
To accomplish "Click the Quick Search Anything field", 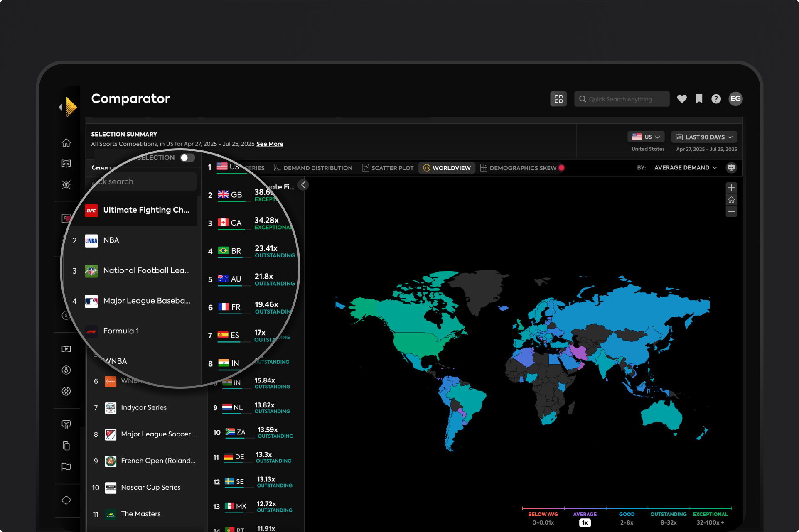I will point(622,99).
